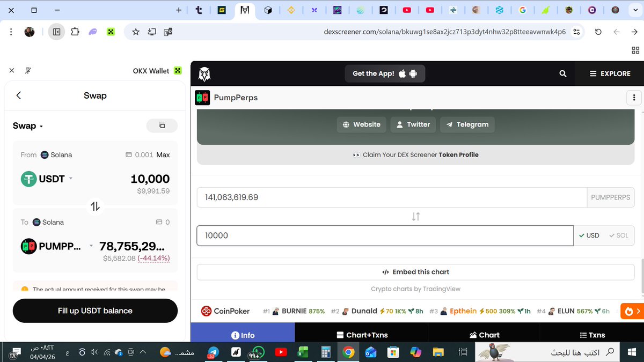Click Embed this chart button
This screenshot has width=644, height=362.
click(415, 272)
